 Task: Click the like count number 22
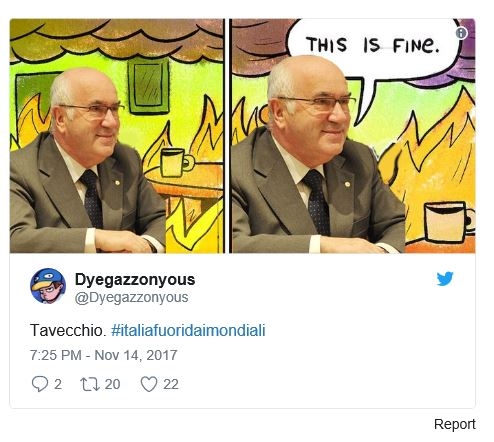tap(171, 384)
